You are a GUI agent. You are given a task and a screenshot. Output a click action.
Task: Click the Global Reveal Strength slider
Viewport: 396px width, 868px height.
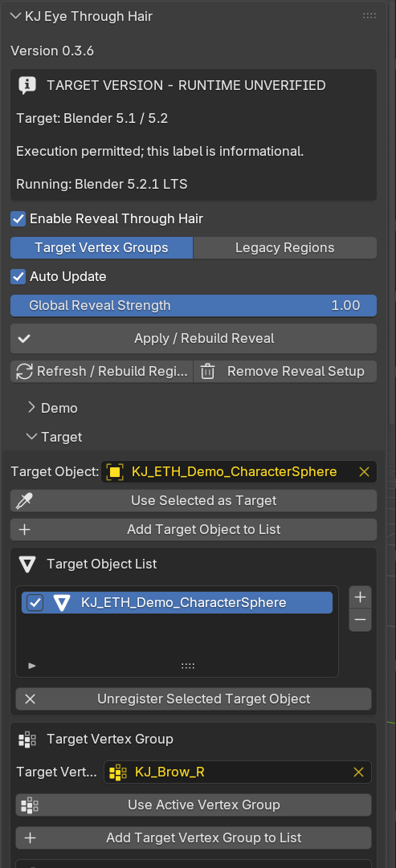(194, 306)
